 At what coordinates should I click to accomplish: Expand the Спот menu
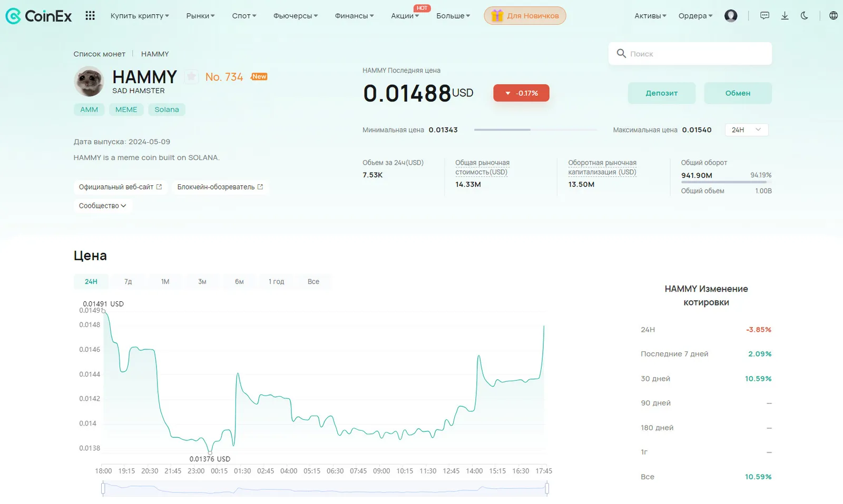(x=244, y=16)
